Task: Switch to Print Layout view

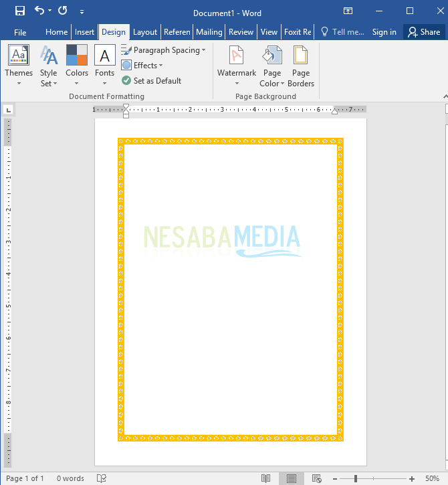Action: (x=292, y=478)
